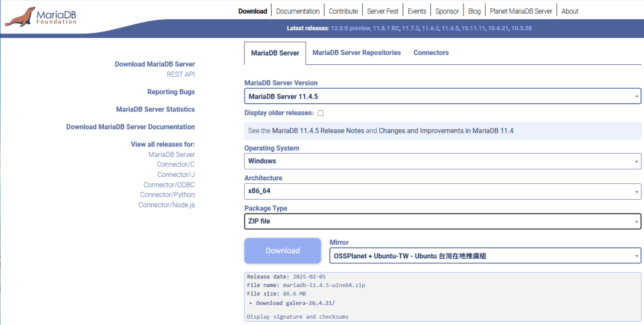This screenshot has width=644, height=325.
Task: Open the 11.7.2 latest release link
Action: [x=411, y=28]
